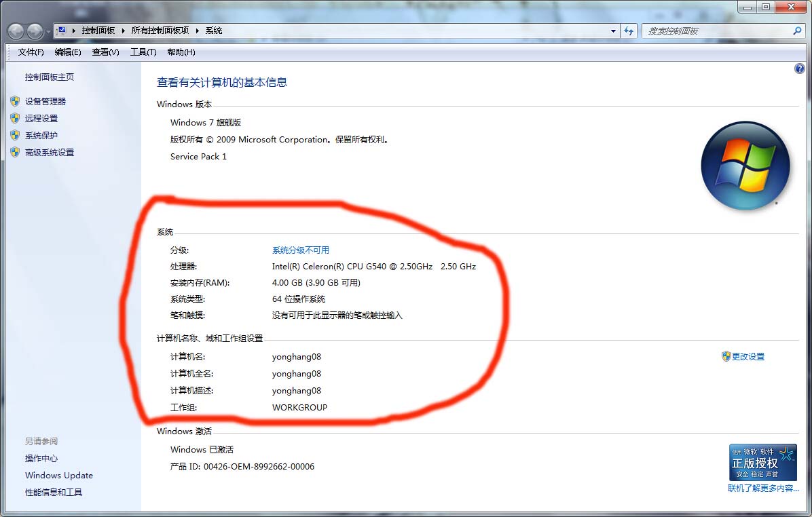
Task: Open 高级系统设置 from the sidebar
Action: tap(50, 153)
